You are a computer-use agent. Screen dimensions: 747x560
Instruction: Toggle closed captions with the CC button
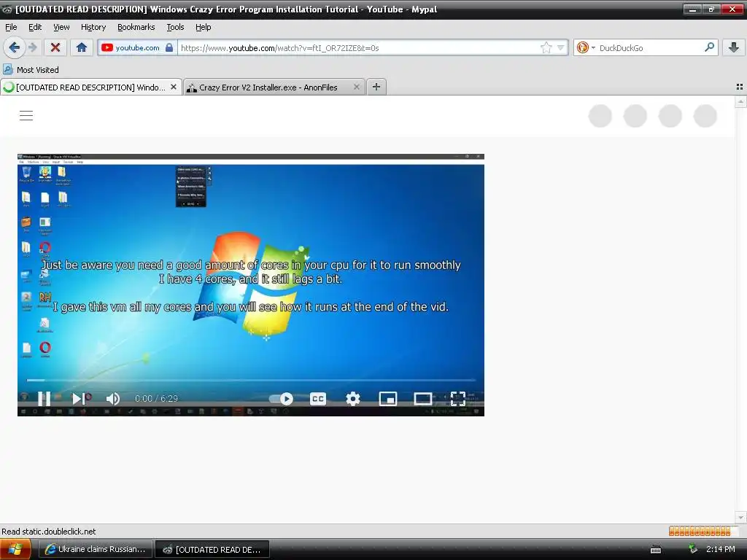click(318, 399)
